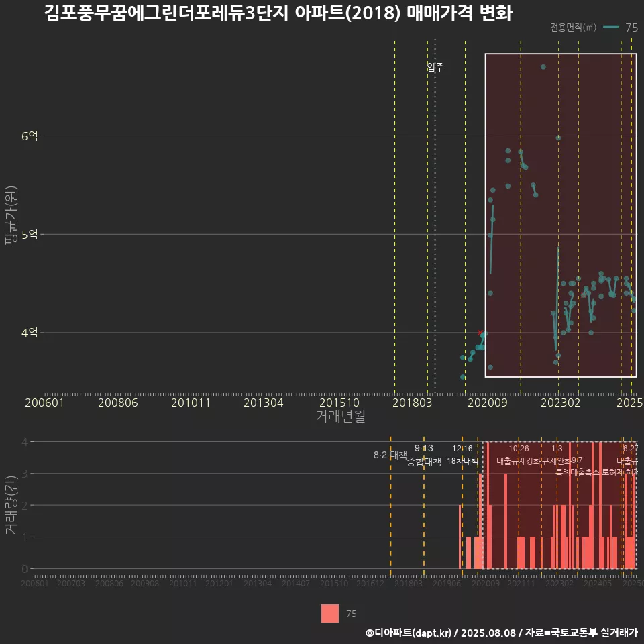Click the 10·26 대출규제강화 policy label

point(519,455)
